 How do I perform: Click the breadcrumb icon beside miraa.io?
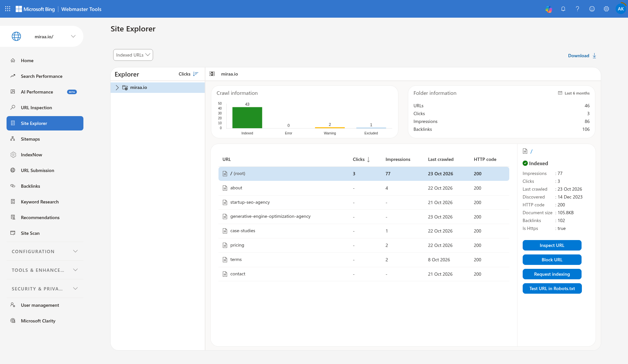212,74
